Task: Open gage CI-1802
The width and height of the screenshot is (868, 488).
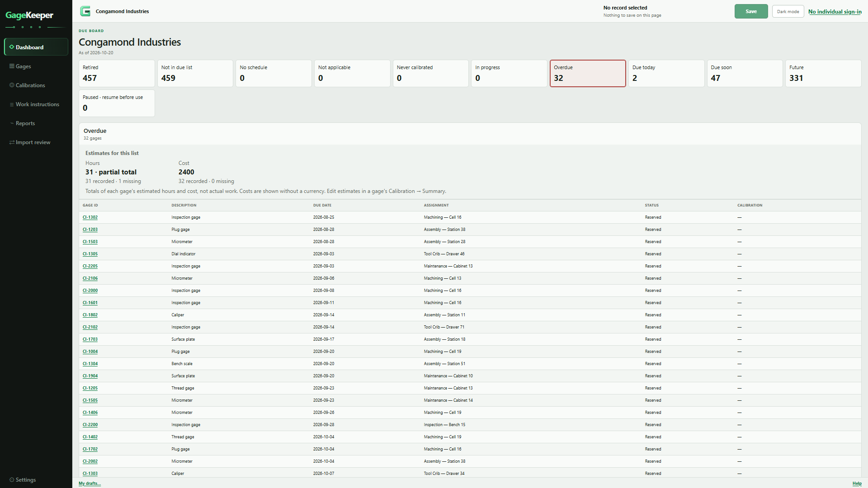Action: (90, 315)
